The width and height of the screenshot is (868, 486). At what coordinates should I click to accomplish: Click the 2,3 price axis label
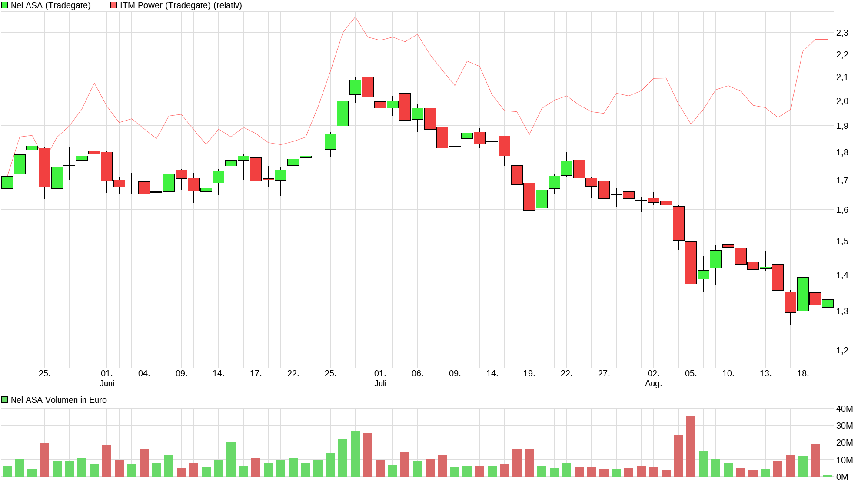842,33
